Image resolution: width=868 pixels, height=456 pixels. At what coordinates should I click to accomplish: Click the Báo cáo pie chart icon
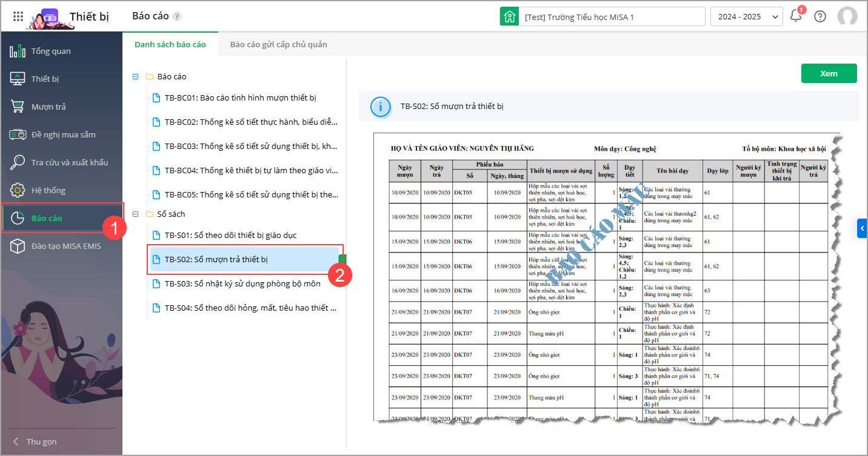click(18, 218)
